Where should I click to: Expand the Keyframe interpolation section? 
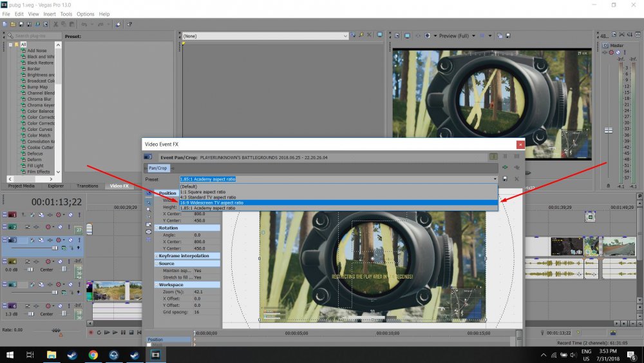tap(156, 256)
